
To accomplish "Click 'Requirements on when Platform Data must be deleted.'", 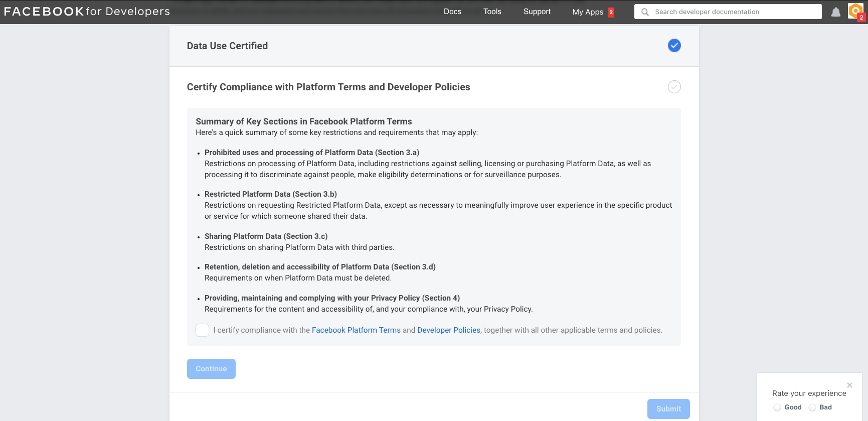I will (x=298, y=278).
